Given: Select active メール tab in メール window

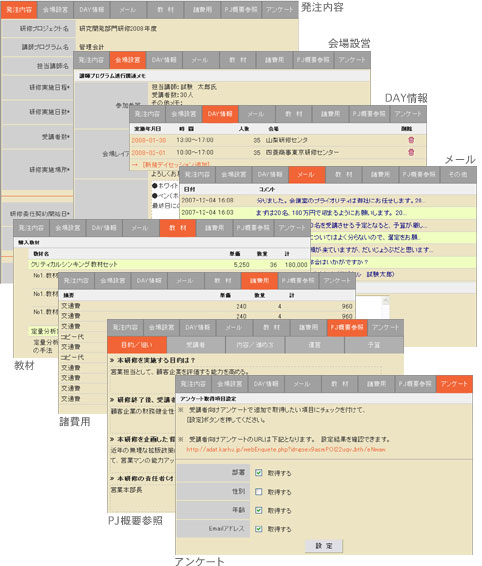Looking at the screenshot, I should coord(307,175).
